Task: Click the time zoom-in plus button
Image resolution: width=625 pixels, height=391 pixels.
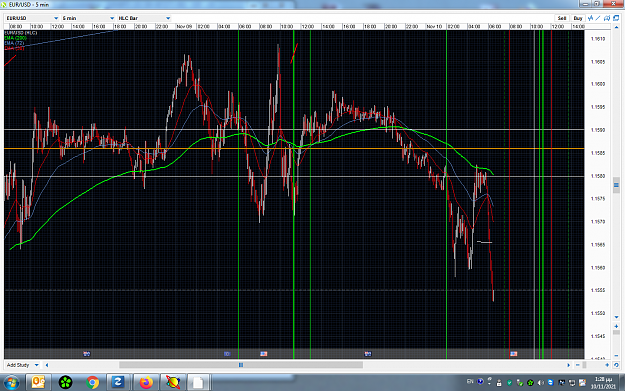Action: [607, 365]
